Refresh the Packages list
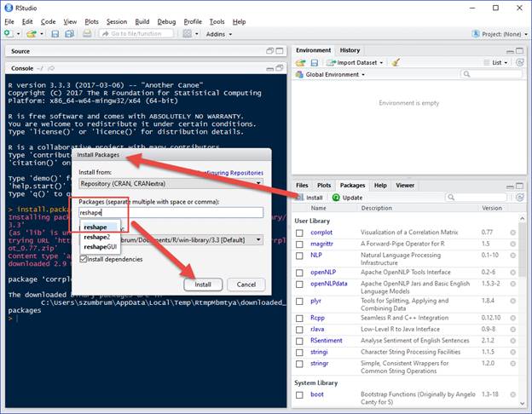 pyautogui.click(x=522, y=197)
